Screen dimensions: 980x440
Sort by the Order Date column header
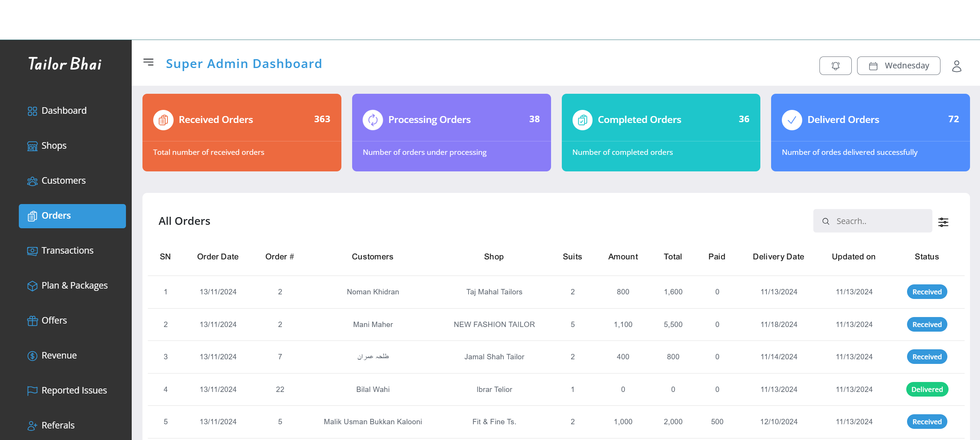218,257
